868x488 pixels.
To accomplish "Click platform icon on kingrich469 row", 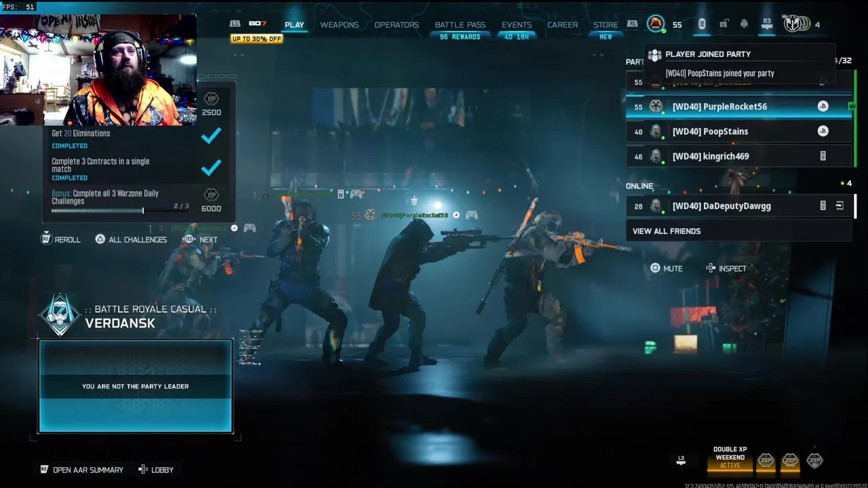I will (x=823, y=157).
